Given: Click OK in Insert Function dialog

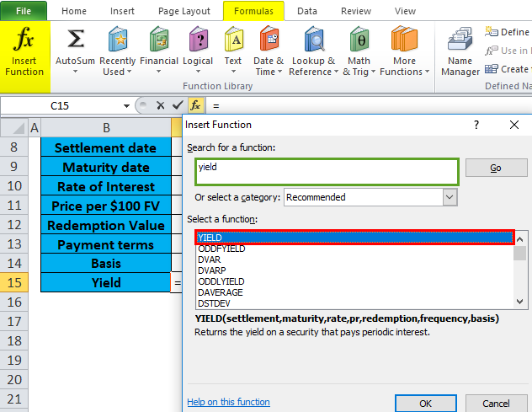Looking at the screenshot, I should [x=425, y=404].
